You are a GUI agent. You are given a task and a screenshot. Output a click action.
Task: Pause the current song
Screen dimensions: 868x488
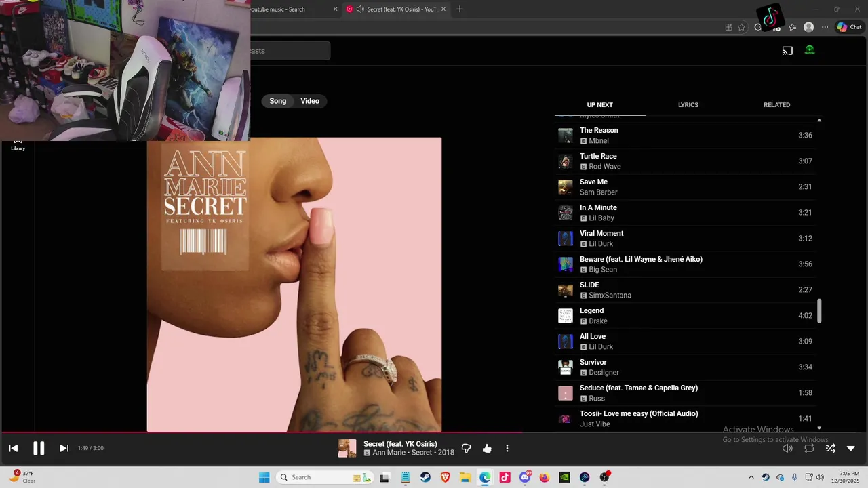[39, 448]
